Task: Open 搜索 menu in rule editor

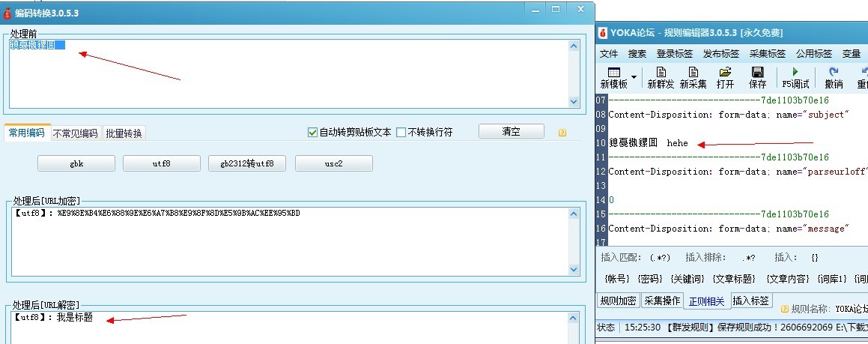Action: click(637, 54)
